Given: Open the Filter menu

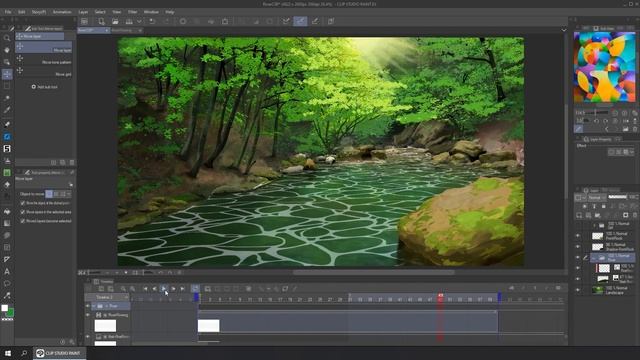Looking at the screenshot, I should [132, 12].
